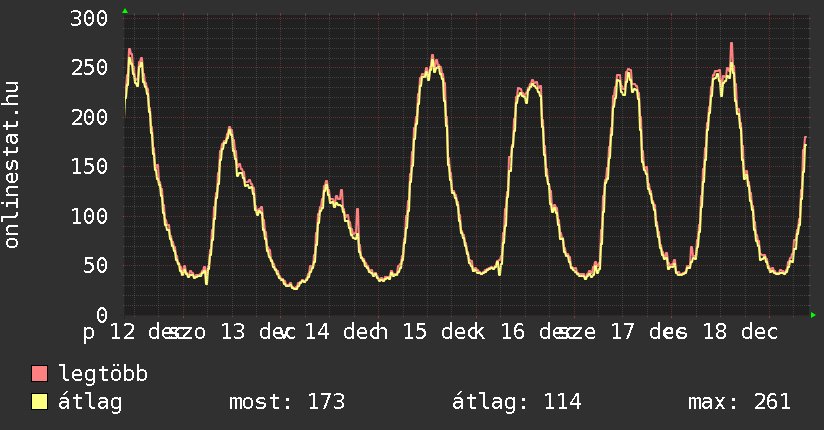Click the 50 Y-axis label

tap(96, 265)
